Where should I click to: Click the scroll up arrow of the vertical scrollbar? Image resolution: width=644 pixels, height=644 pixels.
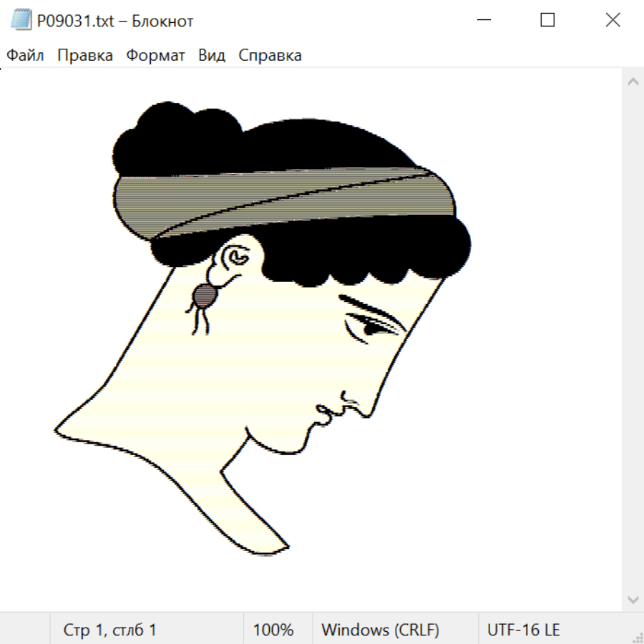[x=633, y=82]
